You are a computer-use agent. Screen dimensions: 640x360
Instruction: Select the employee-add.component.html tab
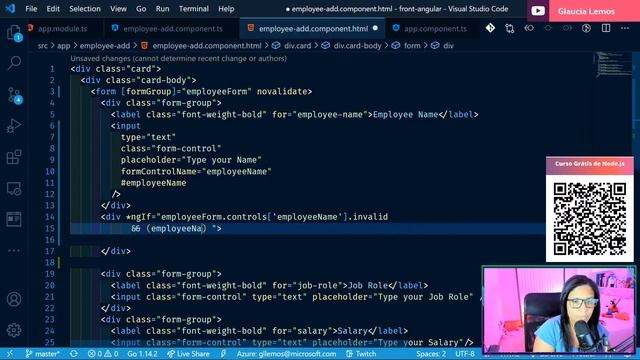(x=313, y=29)
